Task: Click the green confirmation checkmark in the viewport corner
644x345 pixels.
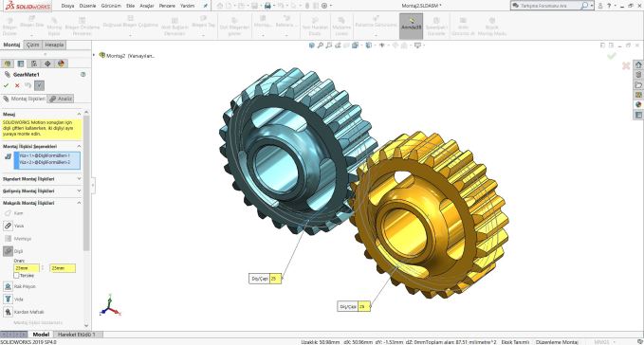Action: (612, 55)
